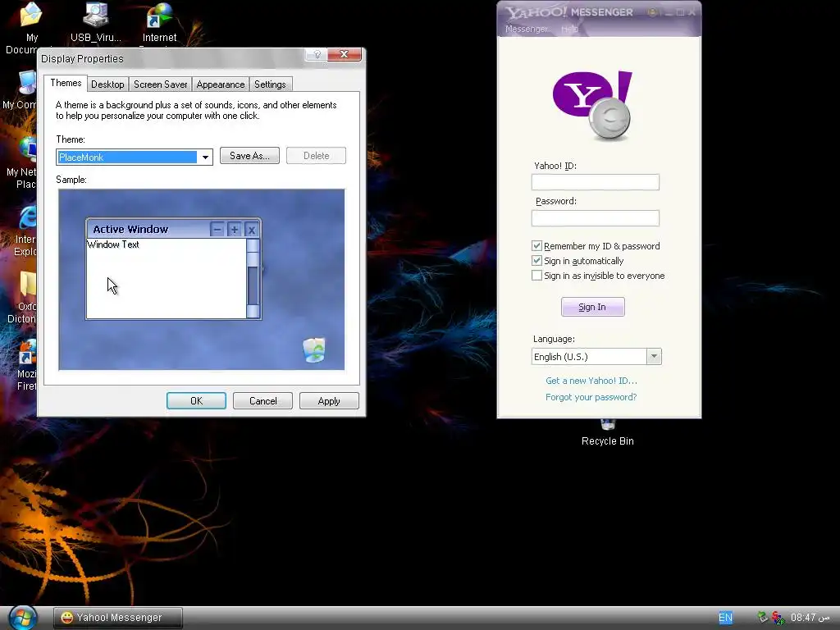The width and height of the screenshot is (840, 630).
Task: Switch to the Themes tab
Action: pos(66,83)
